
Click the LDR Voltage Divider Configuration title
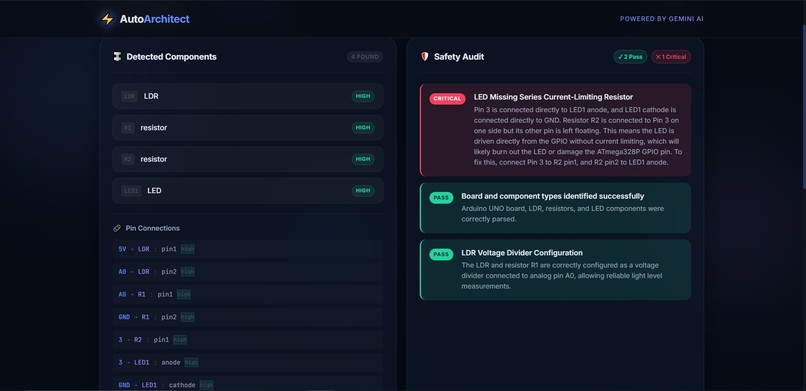522,253
